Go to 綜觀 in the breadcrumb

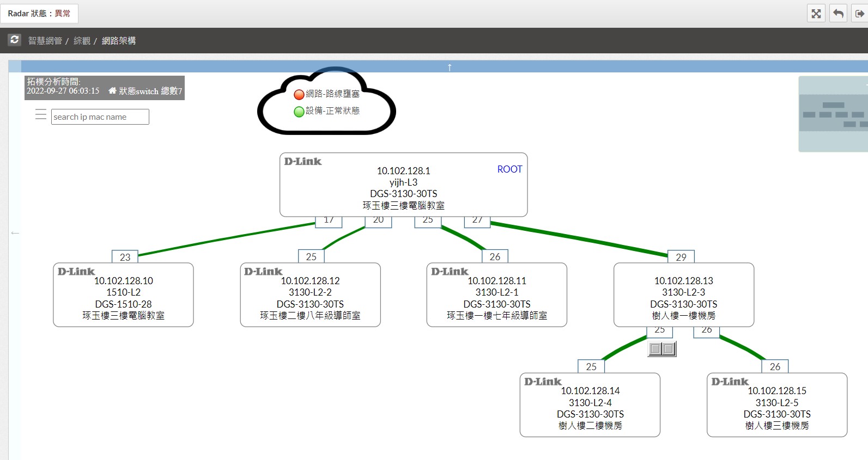pos(82,41)
